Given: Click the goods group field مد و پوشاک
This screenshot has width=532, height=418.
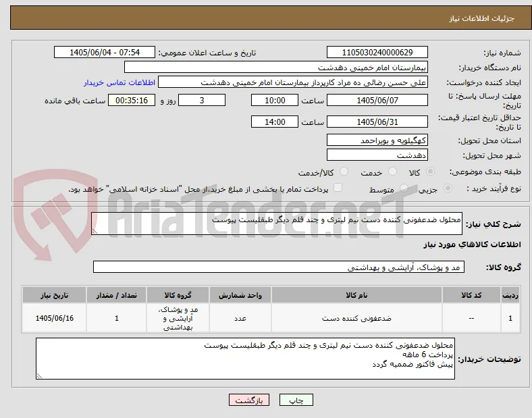Looking at the screenshot, I should 279,267.
